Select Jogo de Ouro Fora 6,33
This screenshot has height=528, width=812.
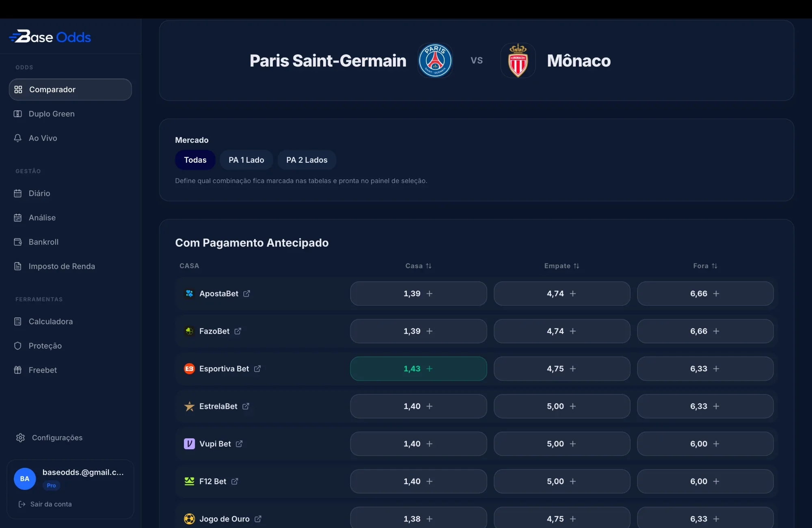click(705, 518)
